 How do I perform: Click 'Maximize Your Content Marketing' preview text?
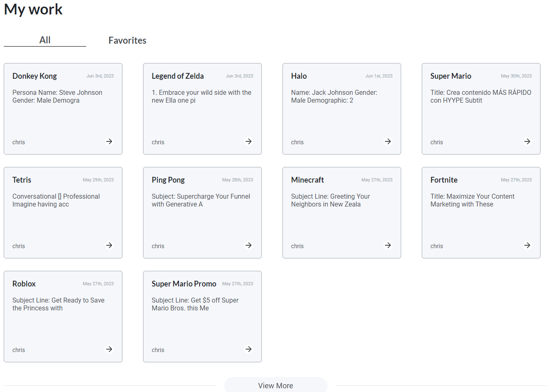point(472,200)
